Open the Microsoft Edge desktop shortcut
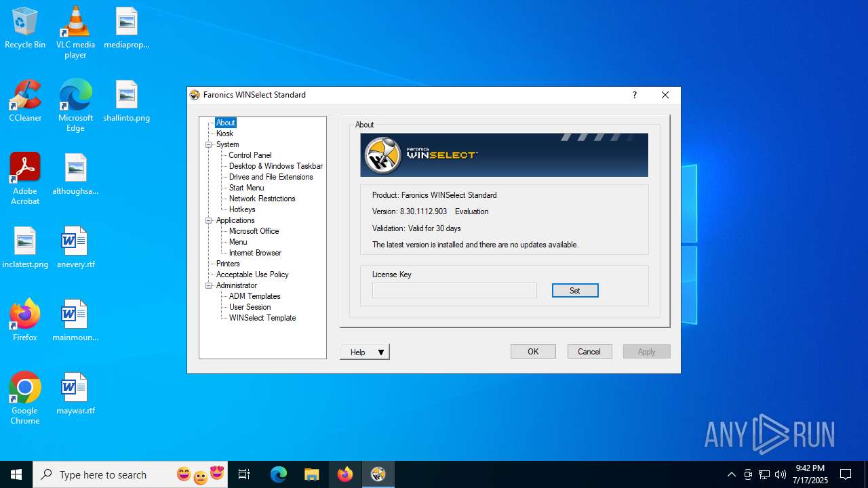868x488 pixels. coord(75,106)
